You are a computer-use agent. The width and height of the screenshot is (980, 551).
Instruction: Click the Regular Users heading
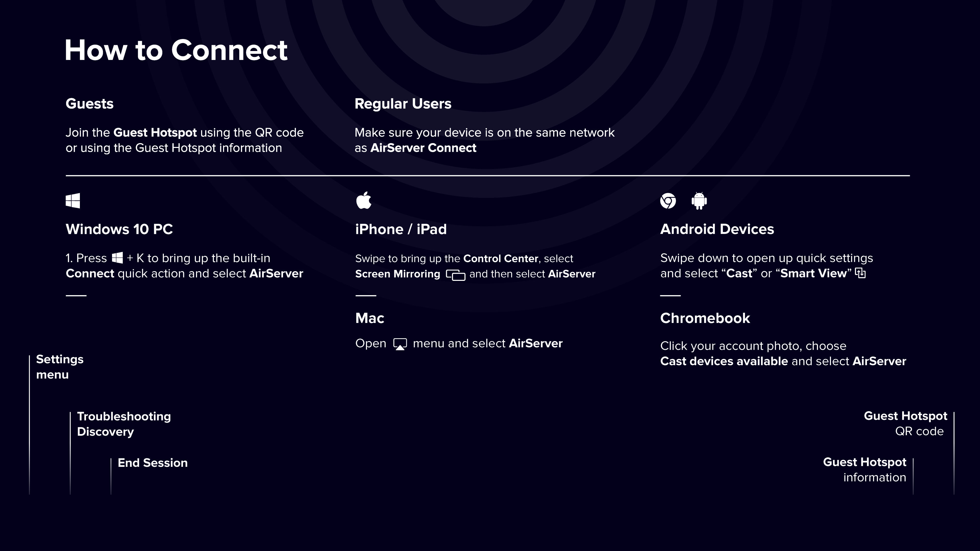pyautogui.click(x=403, y=104)
